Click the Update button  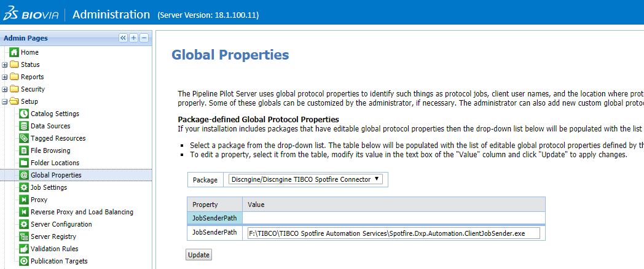198,255
